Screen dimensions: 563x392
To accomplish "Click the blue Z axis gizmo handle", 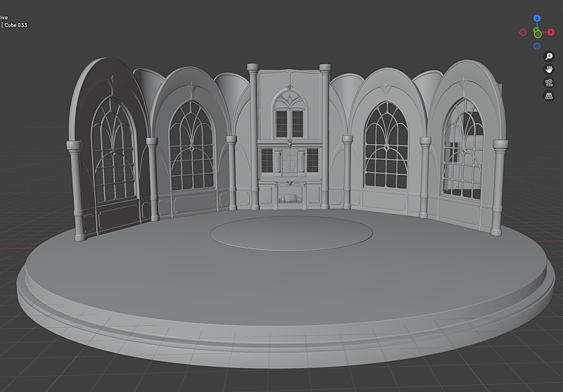I will point(537,18).
